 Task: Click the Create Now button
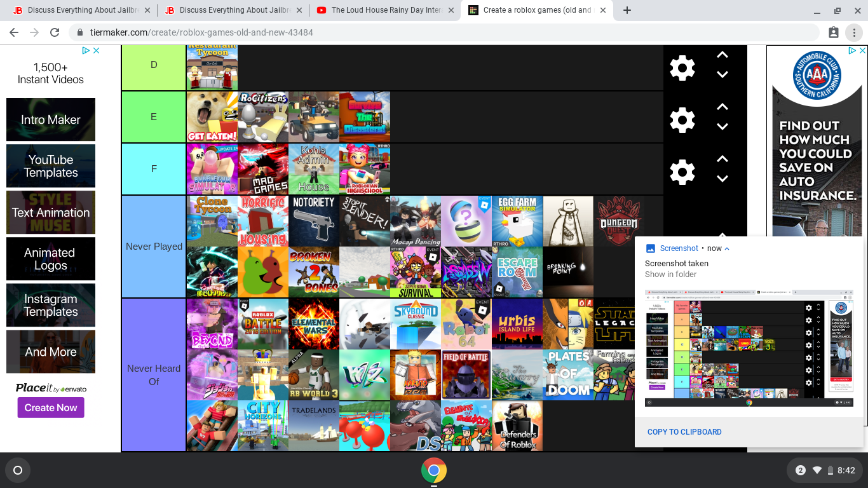coord(51,408)
